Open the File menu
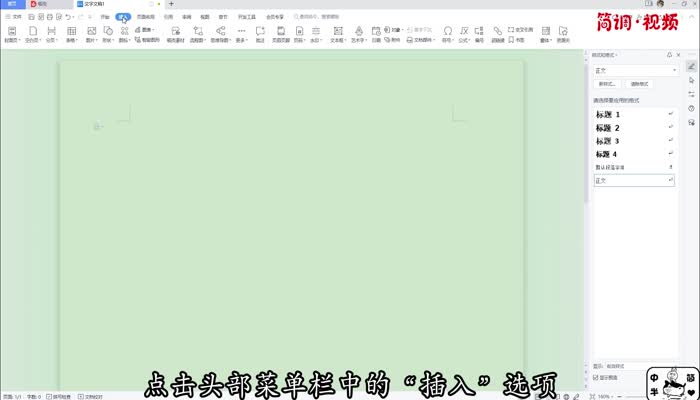 [x=13, y=17]
